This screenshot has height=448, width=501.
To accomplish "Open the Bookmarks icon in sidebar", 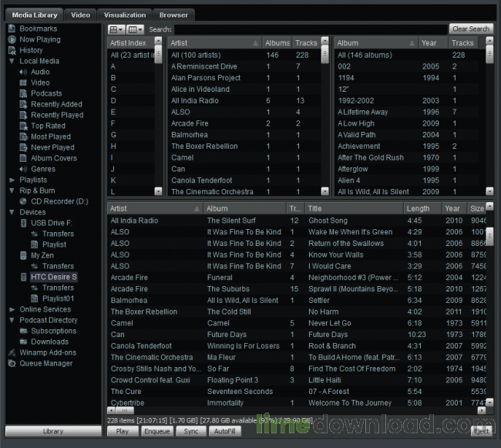I will (12, 29).
